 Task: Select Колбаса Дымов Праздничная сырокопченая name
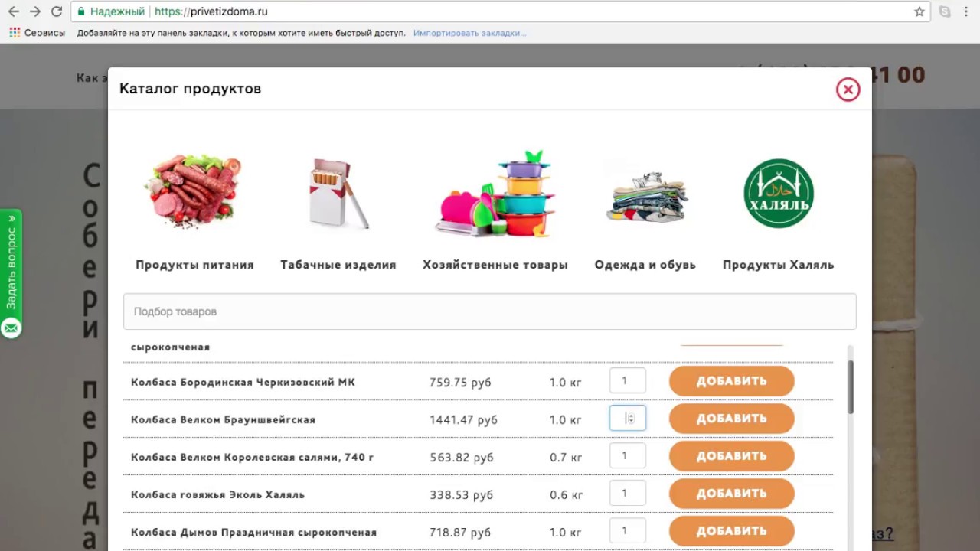pos(253,532)
